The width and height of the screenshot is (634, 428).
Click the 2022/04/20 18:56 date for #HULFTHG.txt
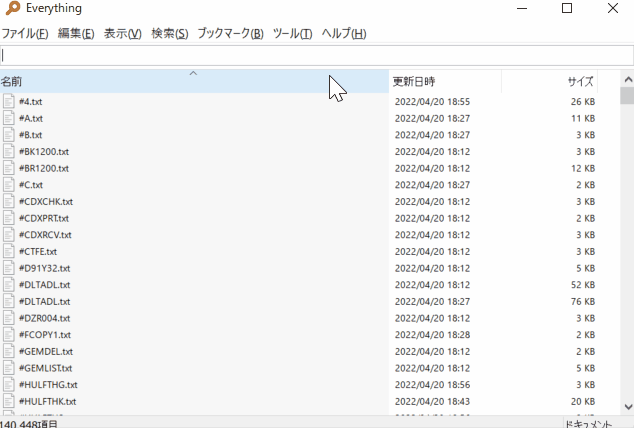[432, 385]
